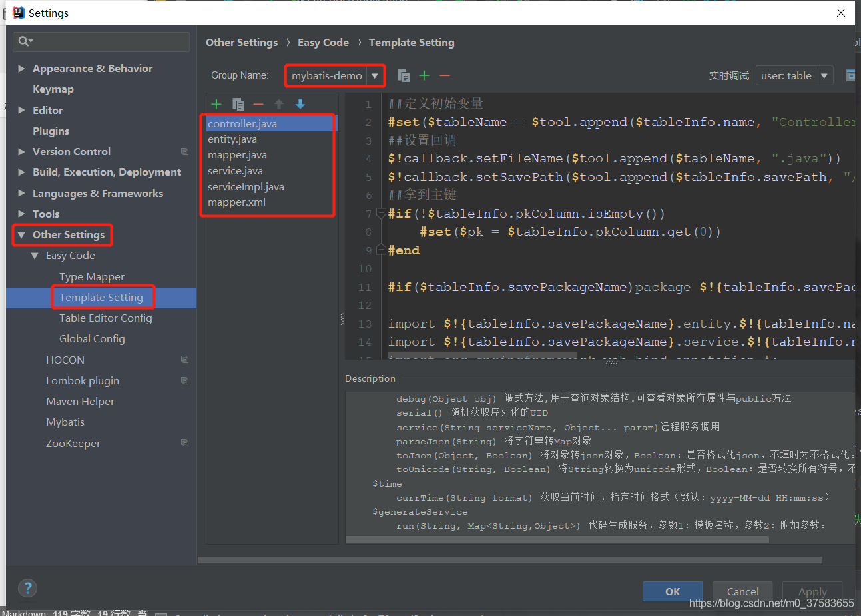Delete the mybatis-demo group with minus
Screen dimensions: 861x616
tap(444, 75)
